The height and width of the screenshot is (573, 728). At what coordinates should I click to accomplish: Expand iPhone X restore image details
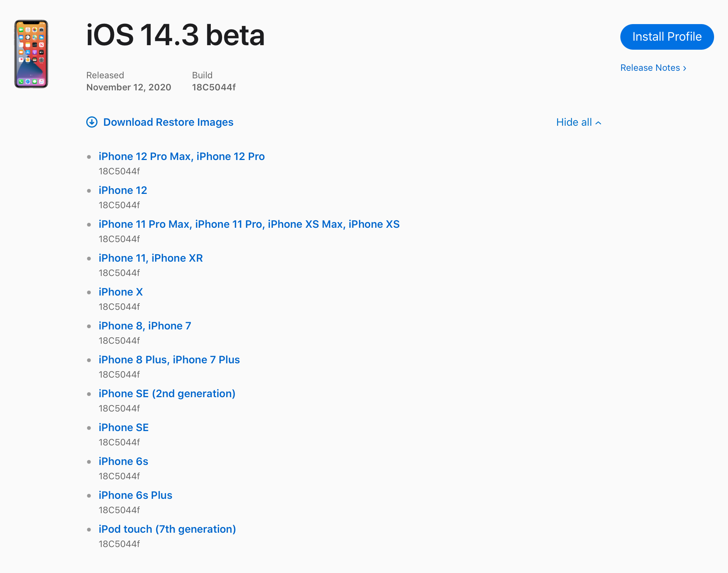coord(120,292)
